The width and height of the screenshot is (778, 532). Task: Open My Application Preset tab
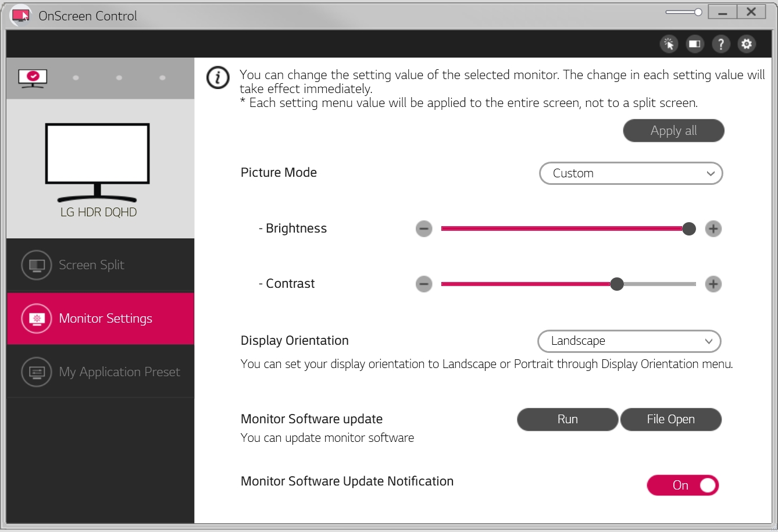tap(100, 372)
